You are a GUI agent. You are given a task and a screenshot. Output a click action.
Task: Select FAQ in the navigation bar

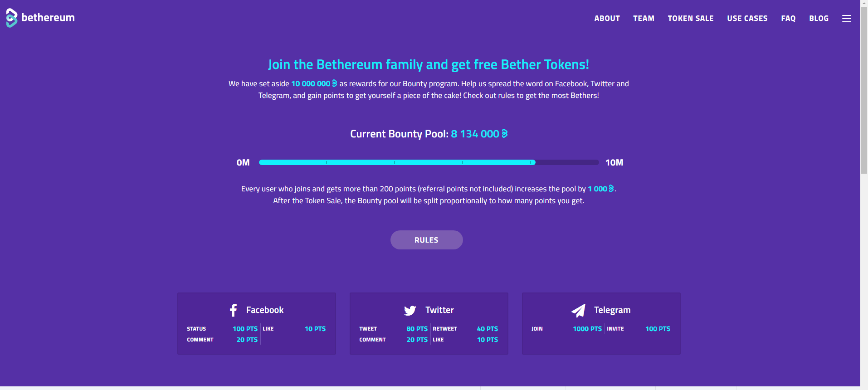[788, 19]
